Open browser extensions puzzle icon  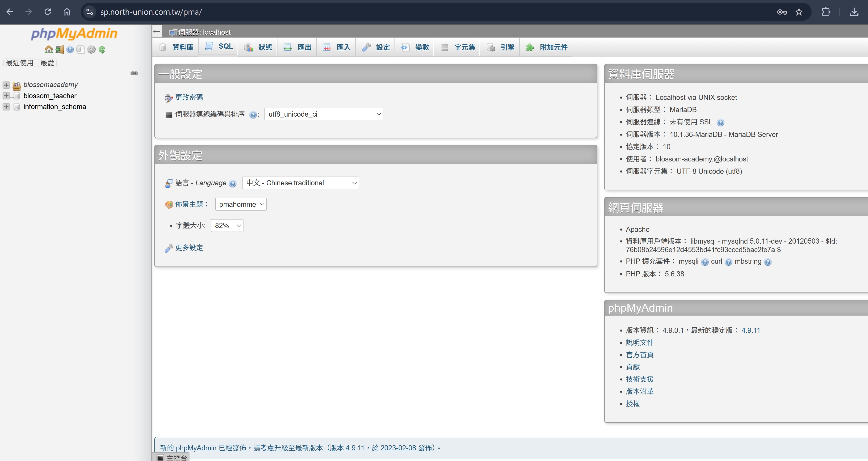click(826, 12)
